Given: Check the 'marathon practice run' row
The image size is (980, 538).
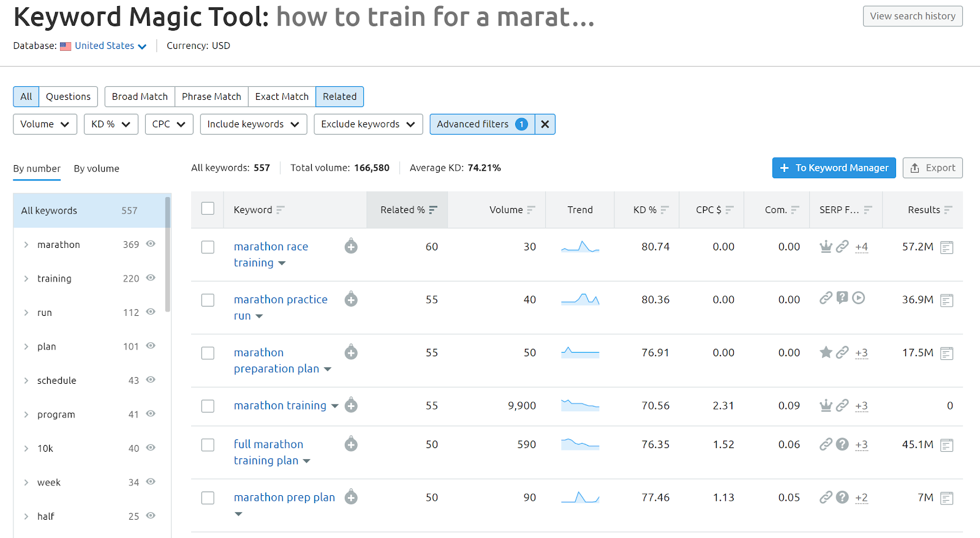Looking at the screenshot, I should click(x=208, y=300).
